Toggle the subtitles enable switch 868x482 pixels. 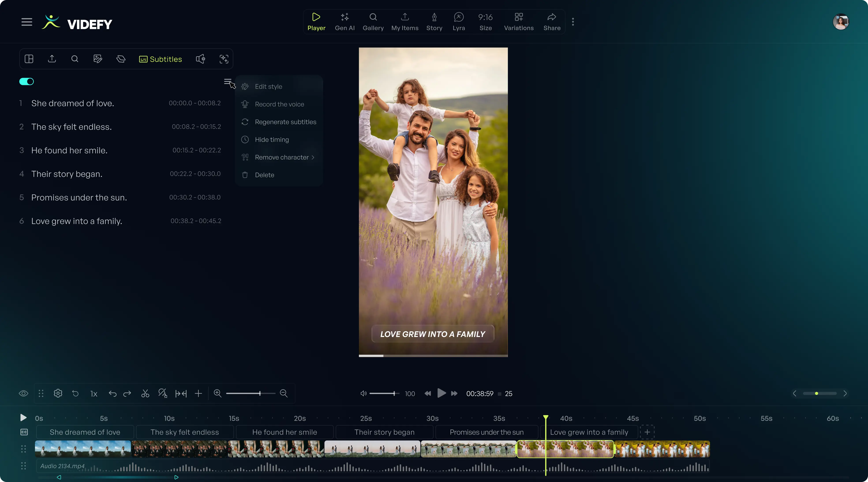27,82
